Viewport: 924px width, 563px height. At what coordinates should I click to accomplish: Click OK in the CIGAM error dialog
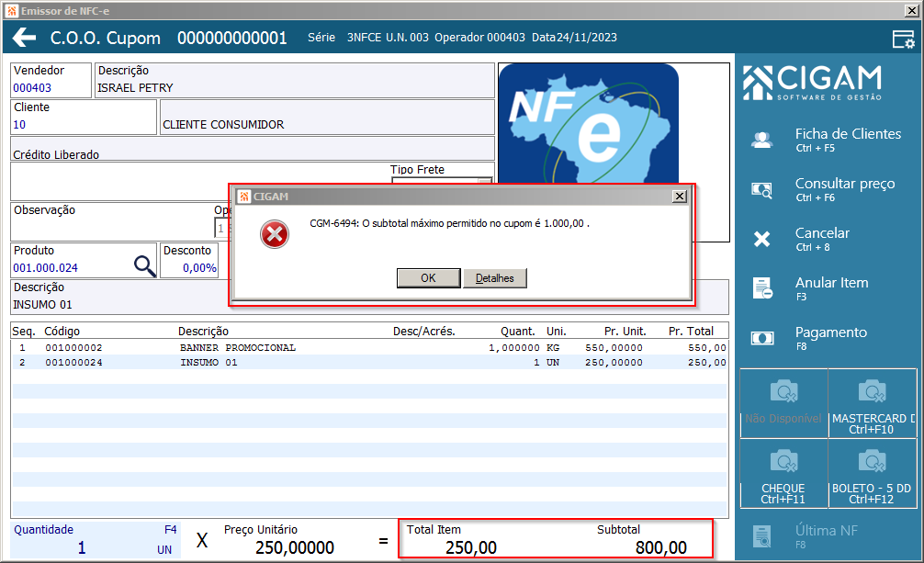[x=428, y=278]
